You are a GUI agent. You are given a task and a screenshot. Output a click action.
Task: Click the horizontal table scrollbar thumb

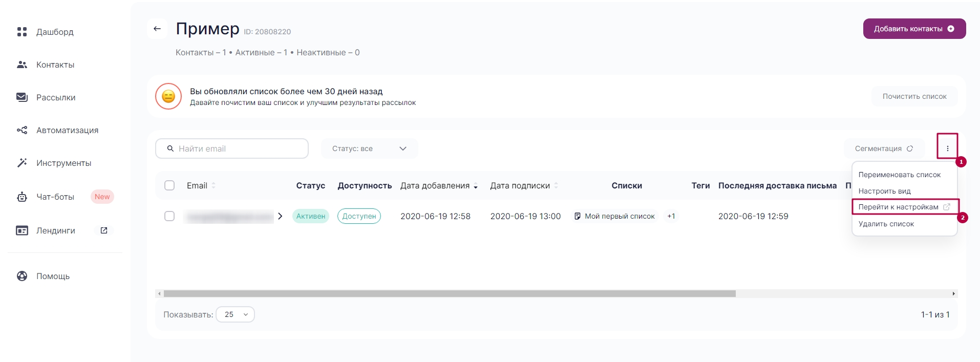[x=450, y=294]
